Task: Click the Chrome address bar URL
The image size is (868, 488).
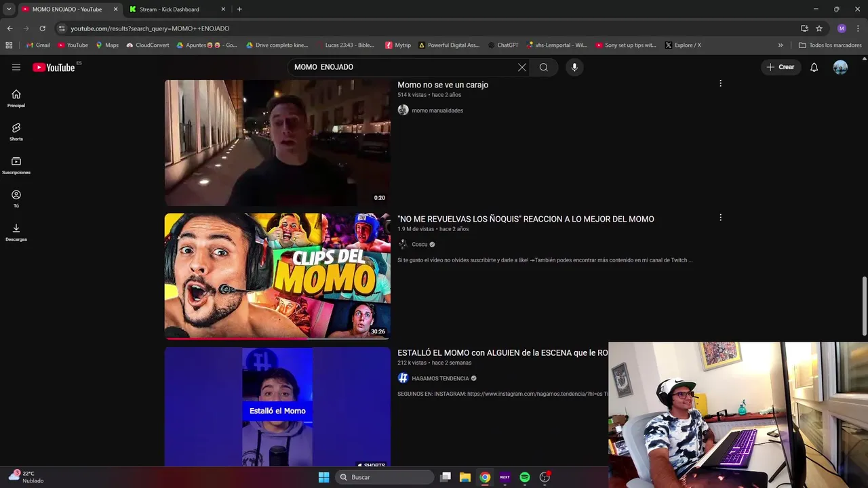Action: 150,28
